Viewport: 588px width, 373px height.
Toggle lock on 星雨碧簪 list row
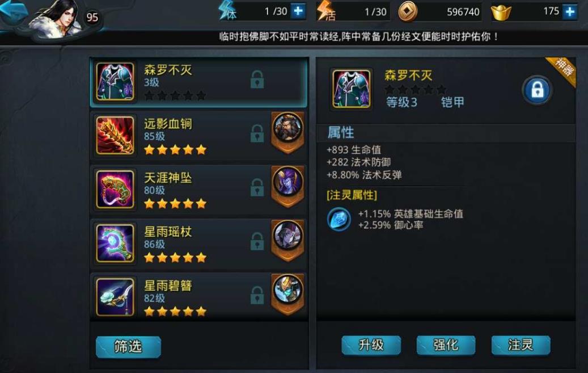coord(257,295)
